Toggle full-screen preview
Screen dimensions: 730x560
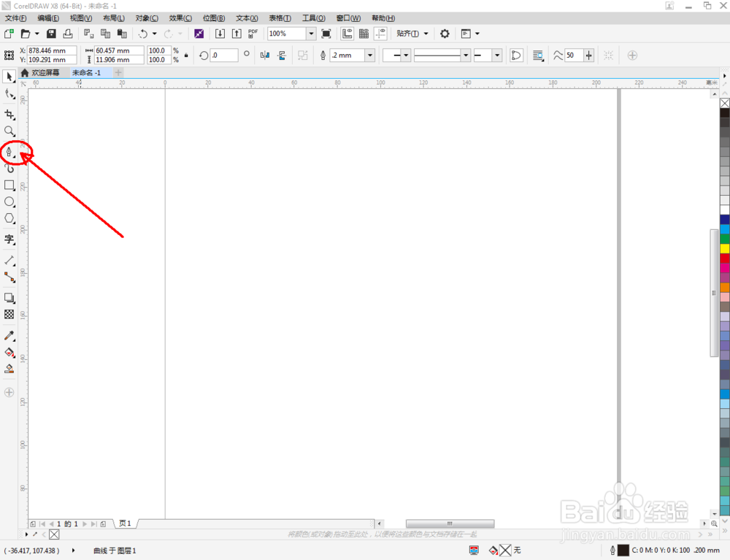[326, 34]
